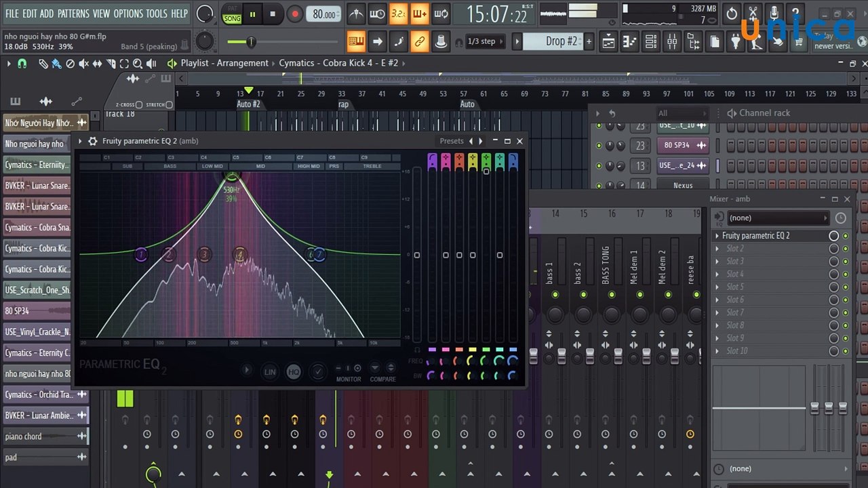Viewport: 868px width, 488px height.
Task: Toggle the metronome icon
Action: (355, 14)
